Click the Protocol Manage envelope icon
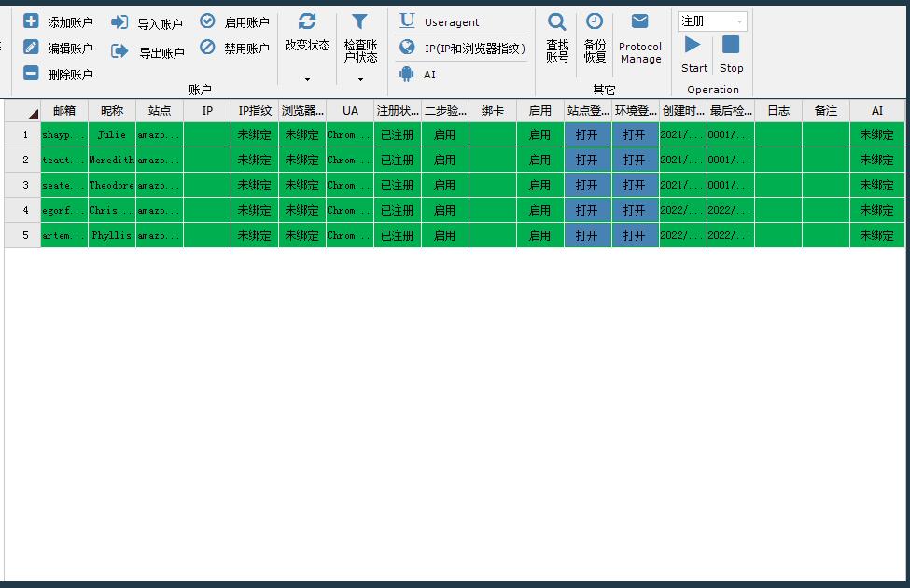910x588 pixels. pos(639,21)
